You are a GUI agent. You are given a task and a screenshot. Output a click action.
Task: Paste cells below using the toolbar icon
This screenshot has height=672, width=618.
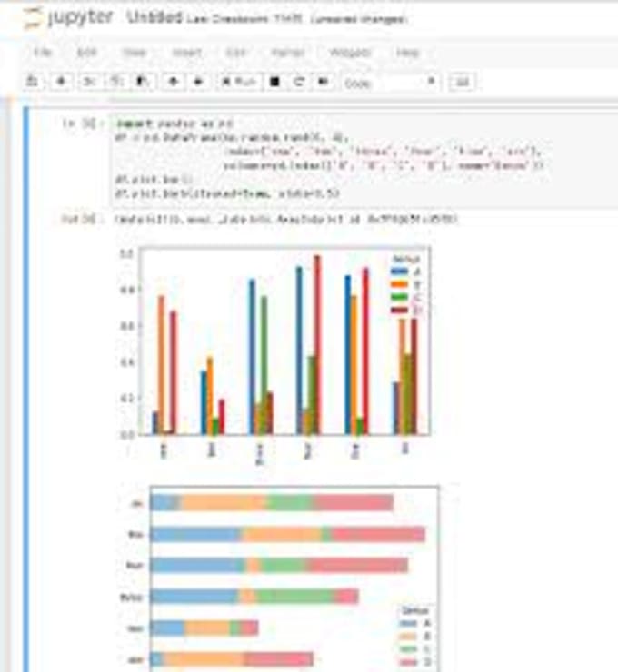click(x=142, y=82)
